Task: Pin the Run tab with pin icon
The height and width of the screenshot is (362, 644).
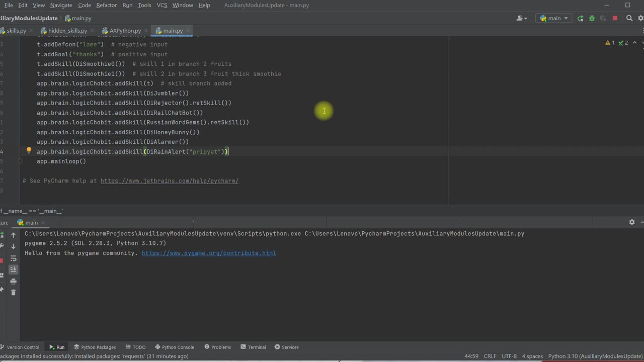Action: 2,290
